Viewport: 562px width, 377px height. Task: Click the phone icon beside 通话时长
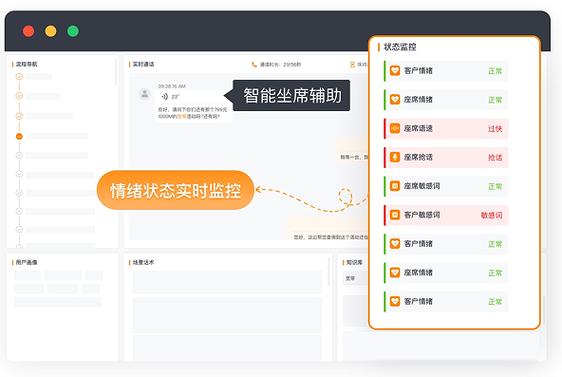[x=254, y=65]
